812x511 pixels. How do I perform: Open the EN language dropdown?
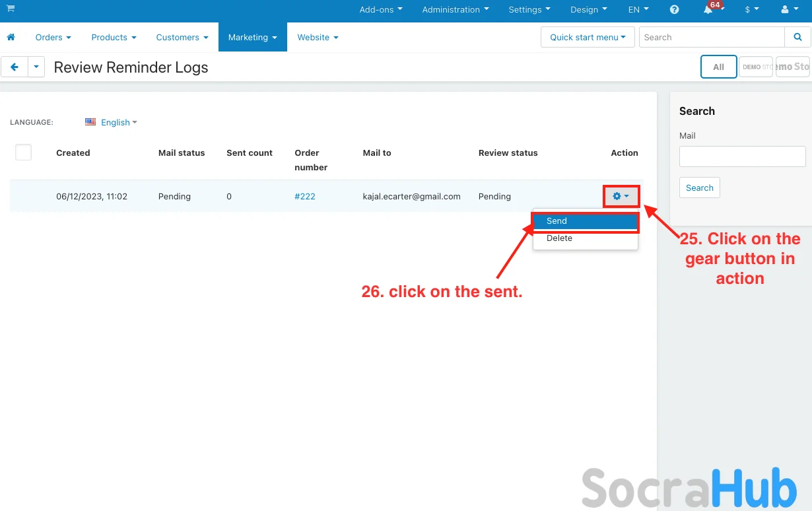tap(638, 9)
